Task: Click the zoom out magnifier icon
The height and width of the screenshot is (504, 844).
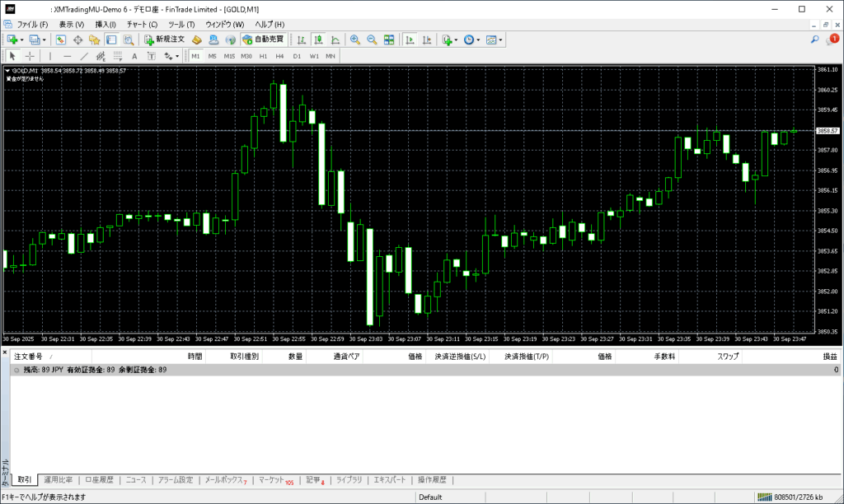Action: coord(372,40)
